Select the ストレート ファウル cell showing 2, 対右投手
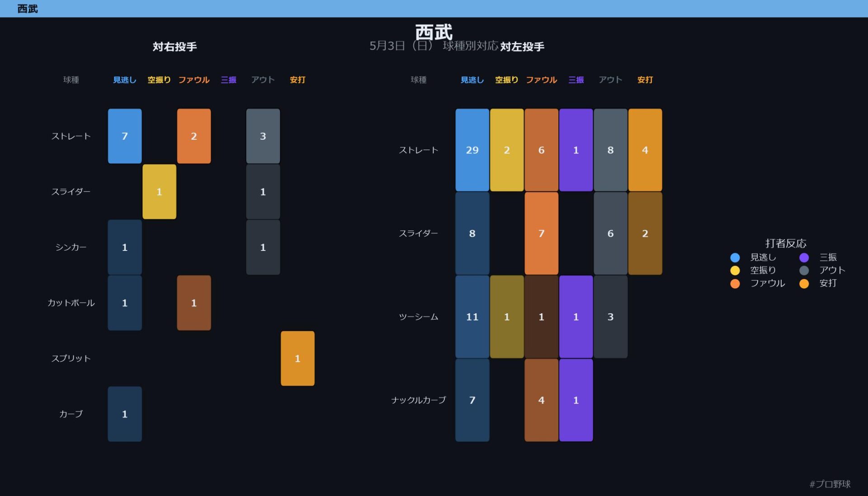Viewport: 868px width, 496px height. (x=194, y=136)
